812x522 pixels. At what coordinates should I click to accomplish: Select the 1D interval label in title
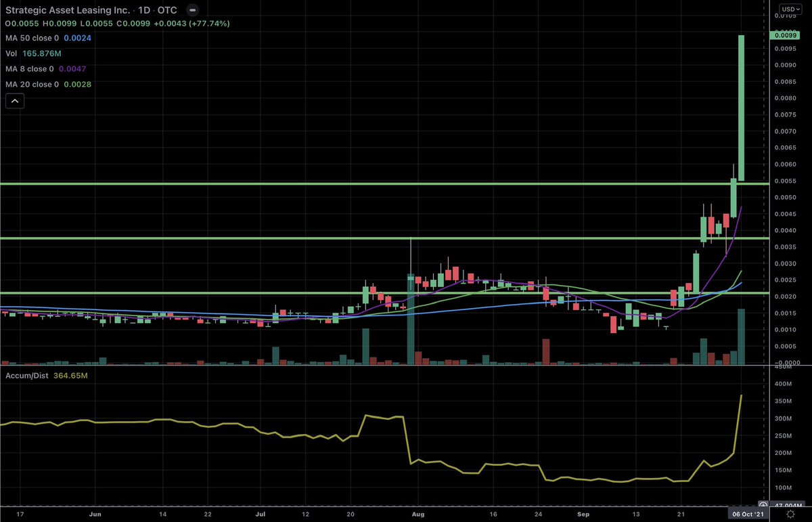pyautogui.click(x=143, y=11)
